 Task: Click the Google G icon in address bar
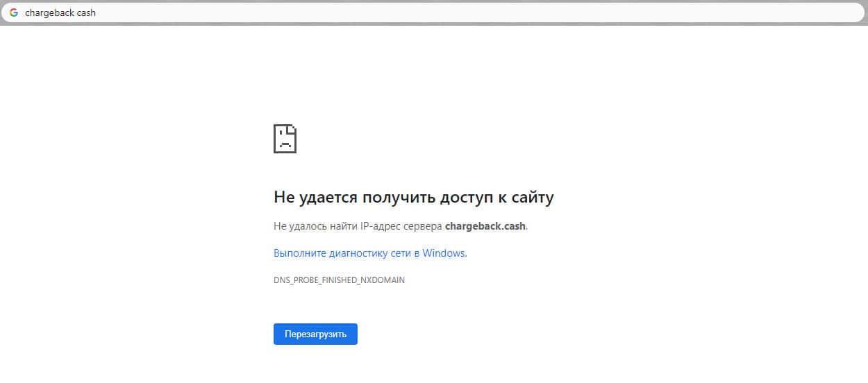(x=14, y=12)
